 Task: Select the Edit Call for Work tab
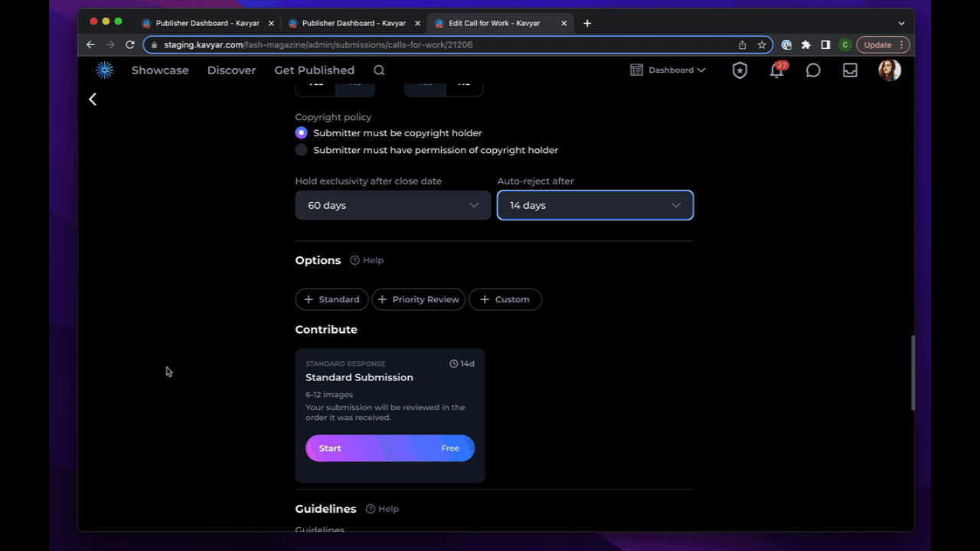click(x=500, y=23)
